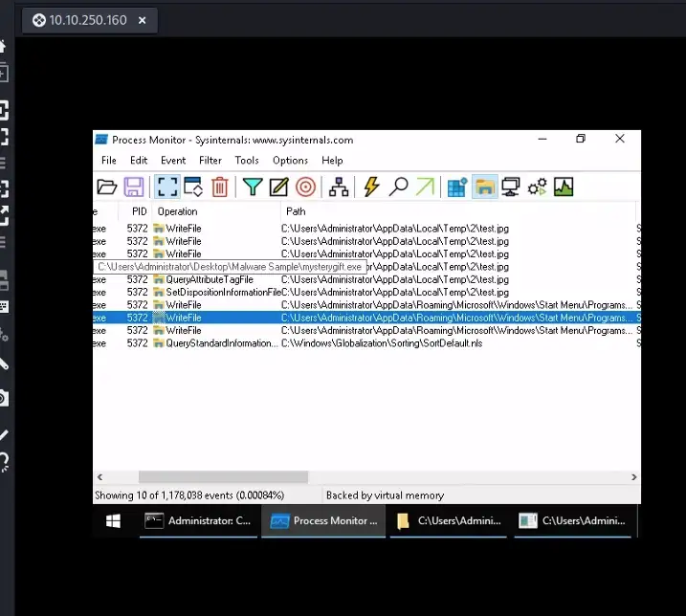Open Find with the magnifier icon

point(399,187)
